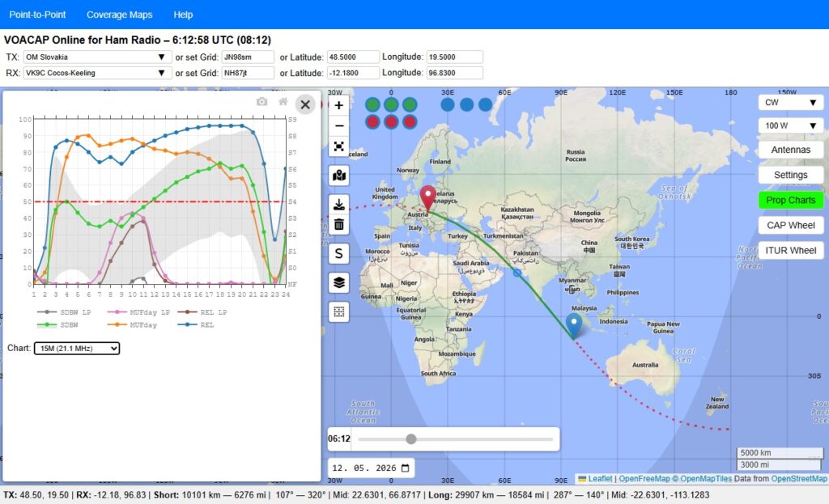Follow the OpenFreeMap attribution link
The image size is (829, 504).
[x=644, y=479]
